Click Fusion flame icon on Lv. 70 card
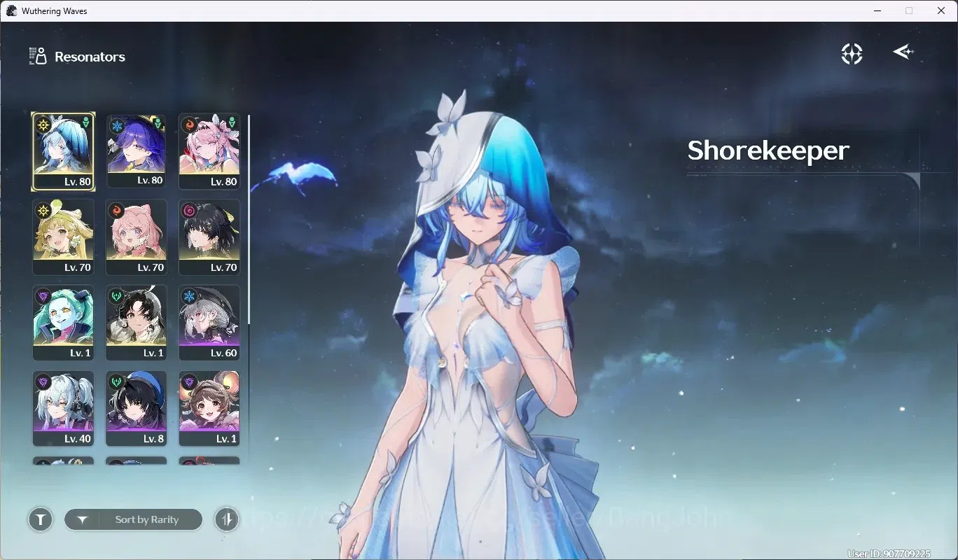The height and width of the screenshot is (560, 958). pos(116,210)
